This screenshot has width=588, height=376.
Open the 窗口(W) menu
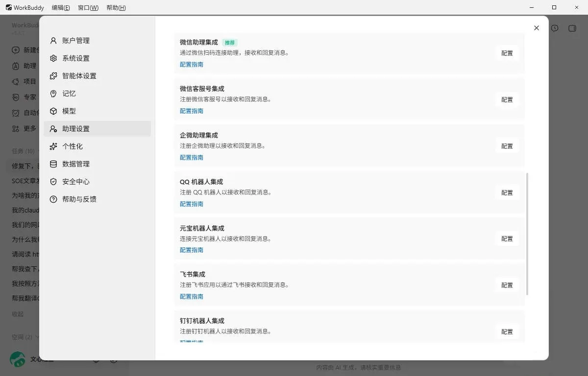(x=88, y=7)
